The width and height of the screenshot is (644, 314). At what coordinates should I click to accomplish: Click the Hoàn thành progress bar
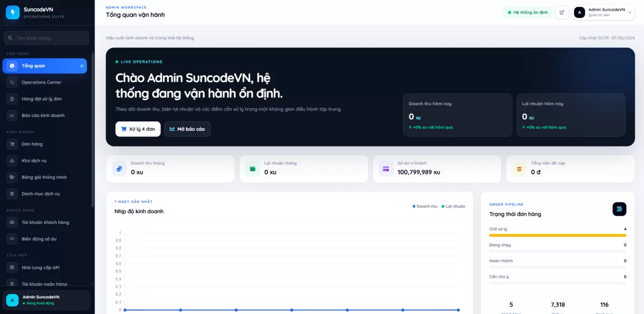pos(558,267)
